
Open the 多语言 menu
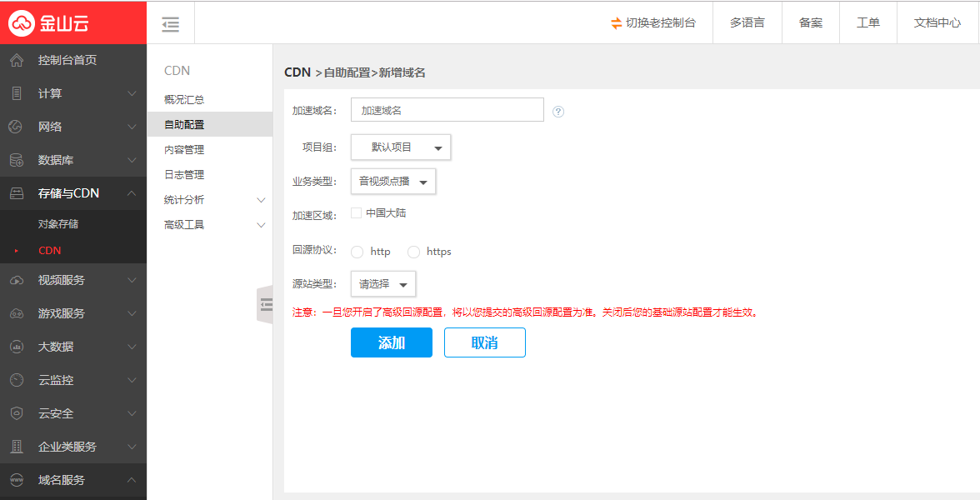747,23
